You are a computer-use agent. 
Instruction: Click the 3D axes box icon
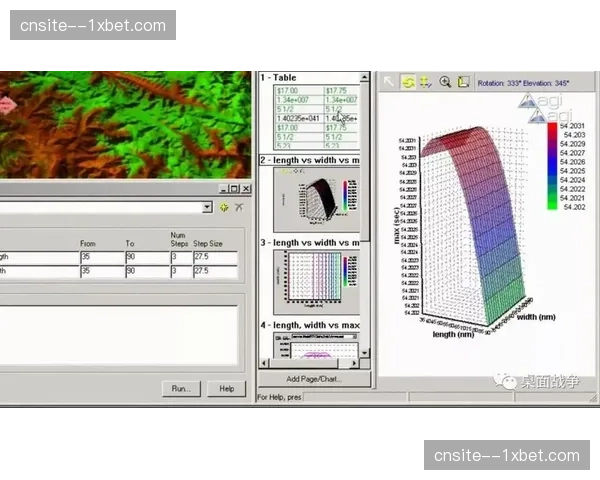click(463, 82)
